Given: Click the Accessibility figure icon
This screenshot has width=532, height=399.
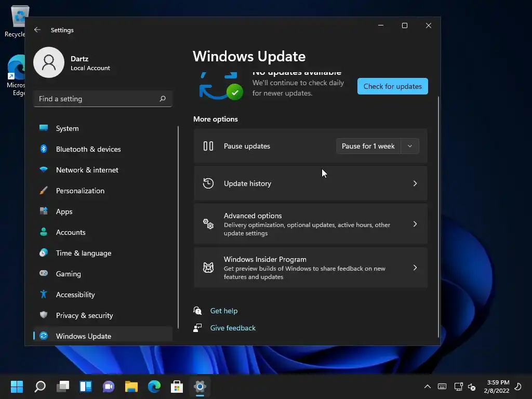Looking at the screenshot, I should tap(44, 294).
